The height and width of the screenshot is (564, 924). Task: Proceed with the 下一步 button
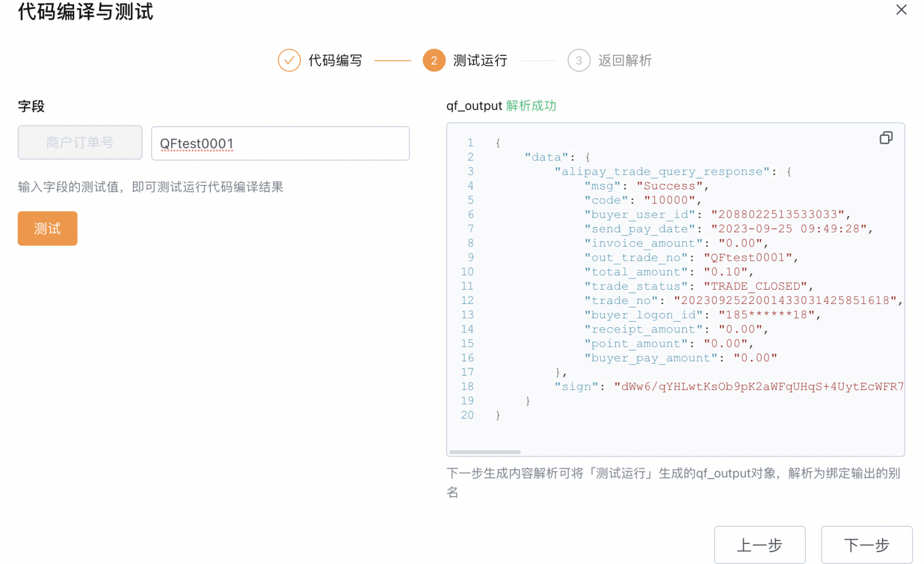[866, 545]
